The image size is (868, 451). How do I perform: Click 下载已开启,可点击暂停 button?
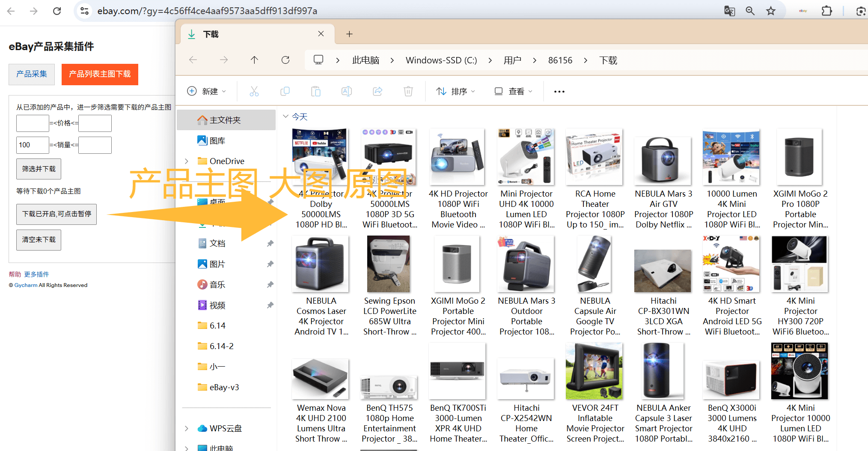[x=56, y=214]
